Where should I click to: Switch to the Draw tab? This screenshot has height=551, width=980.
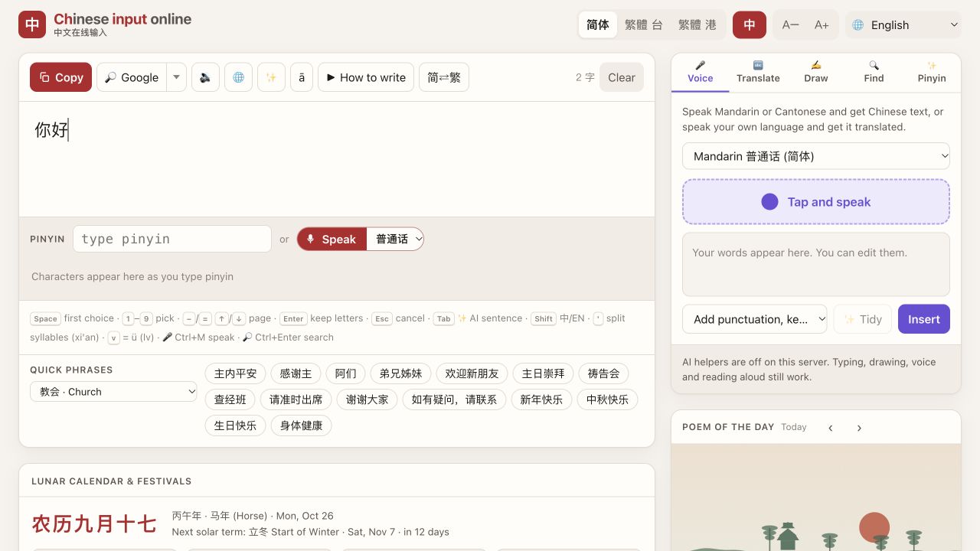tap(816, 72)
